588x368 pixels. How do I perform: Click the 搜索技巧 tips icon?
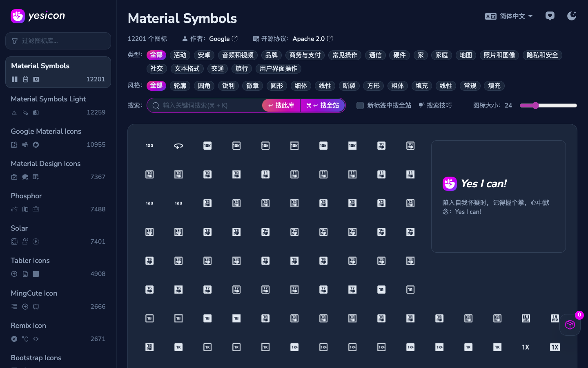tap(421, 105)
